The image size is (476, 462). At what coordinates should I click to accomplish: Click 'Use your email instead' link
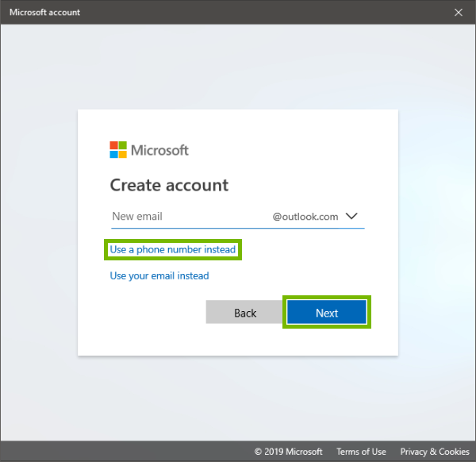tap(159, 275)
